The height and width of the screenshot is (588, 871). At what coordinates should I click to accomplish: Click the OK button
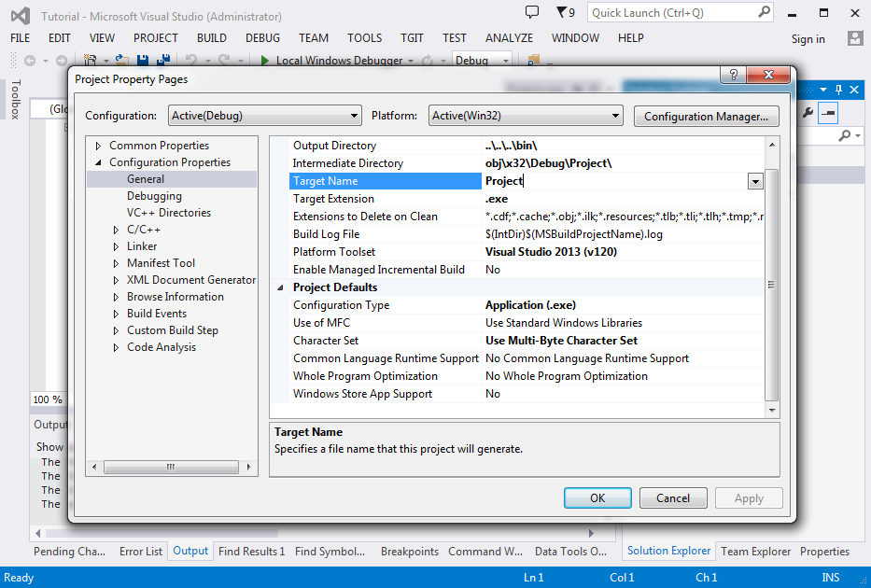tap(597, 498)
